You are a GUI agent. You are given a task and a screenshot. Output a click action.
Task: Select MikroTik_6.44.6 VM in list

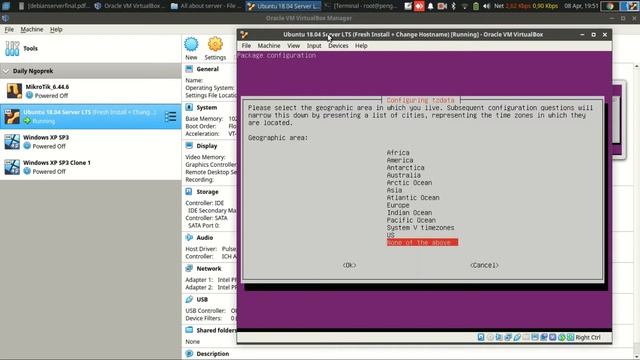click(x=91, y=91)
